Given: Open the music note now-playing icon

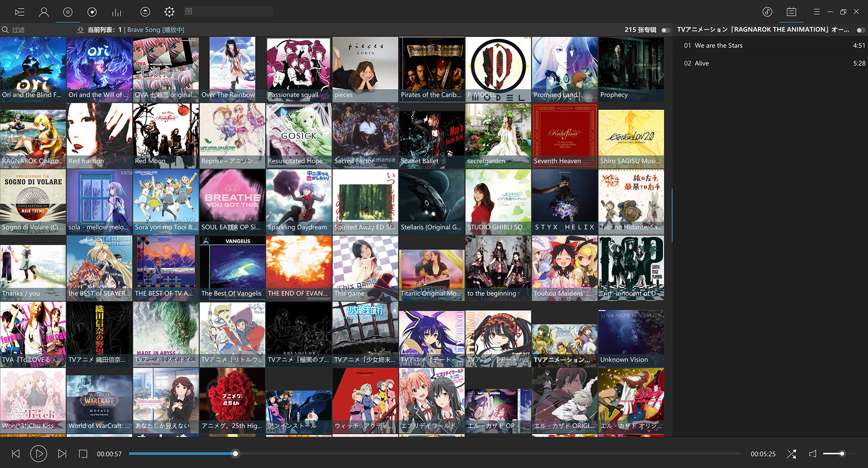Looking at the screenshot, I should coord(767,12).
